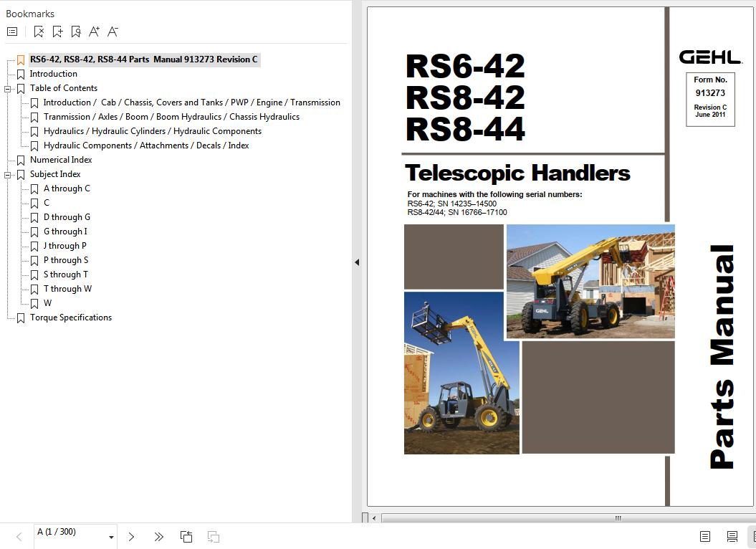
Task: Click the add new bookmark icon
Action: click(x=57, y=32)
